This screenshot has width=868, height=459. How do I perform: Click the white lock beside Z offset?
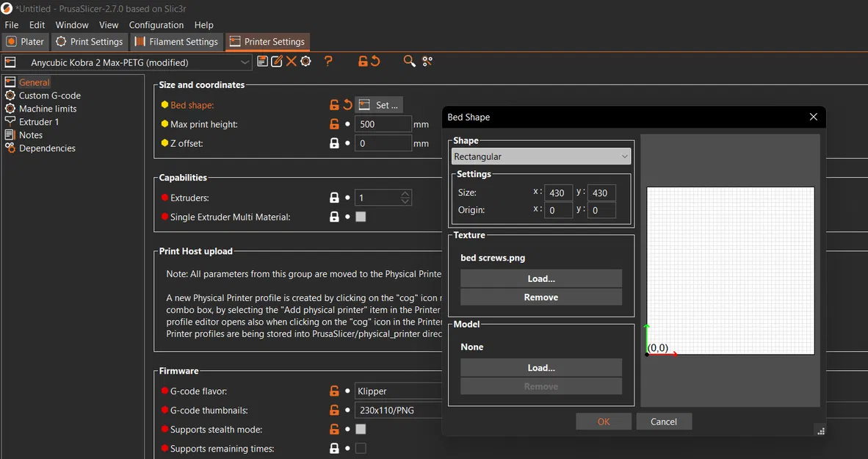tap(334, 143)
